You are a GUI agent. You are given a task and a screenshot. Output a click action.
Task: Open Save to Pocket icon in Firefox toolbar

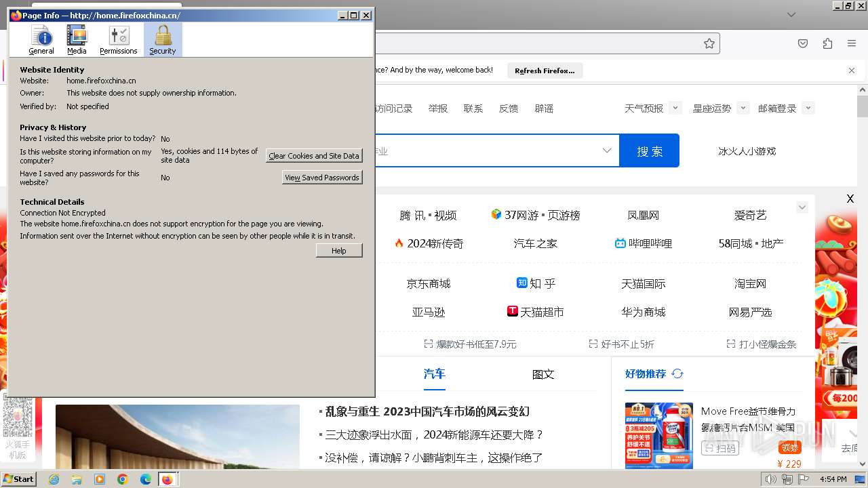click(803, 43)
